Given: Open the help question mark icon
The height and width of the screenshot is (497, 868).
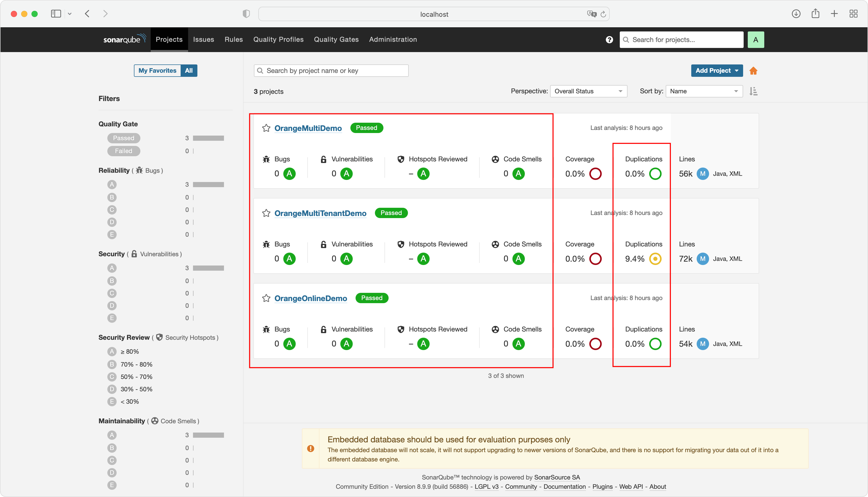Looking at the screenshot, I should [609, 40].
